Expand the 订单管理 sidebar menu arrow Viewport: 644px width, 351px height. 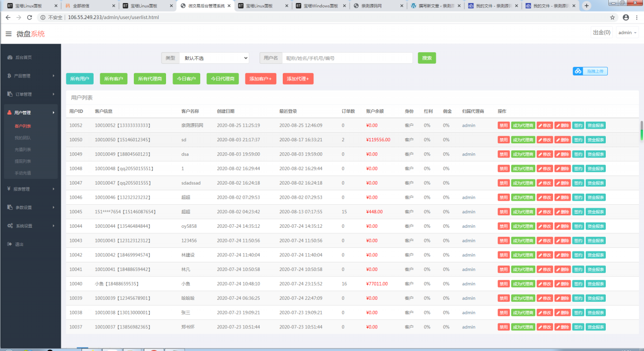point(53,94)
